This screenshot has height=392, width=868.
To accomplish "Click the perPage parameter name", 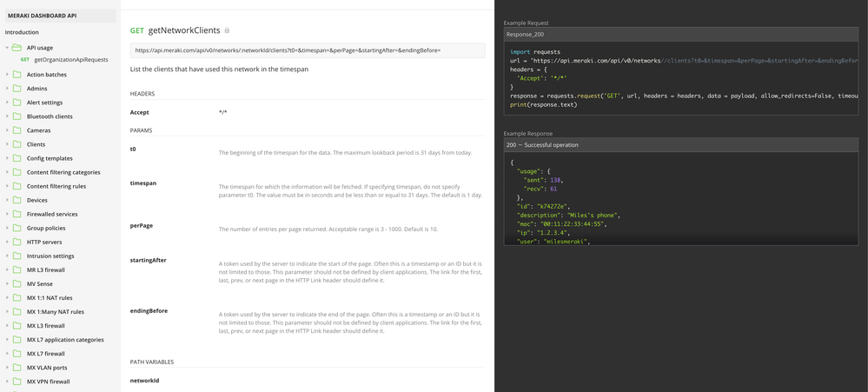I will [141, 226].
